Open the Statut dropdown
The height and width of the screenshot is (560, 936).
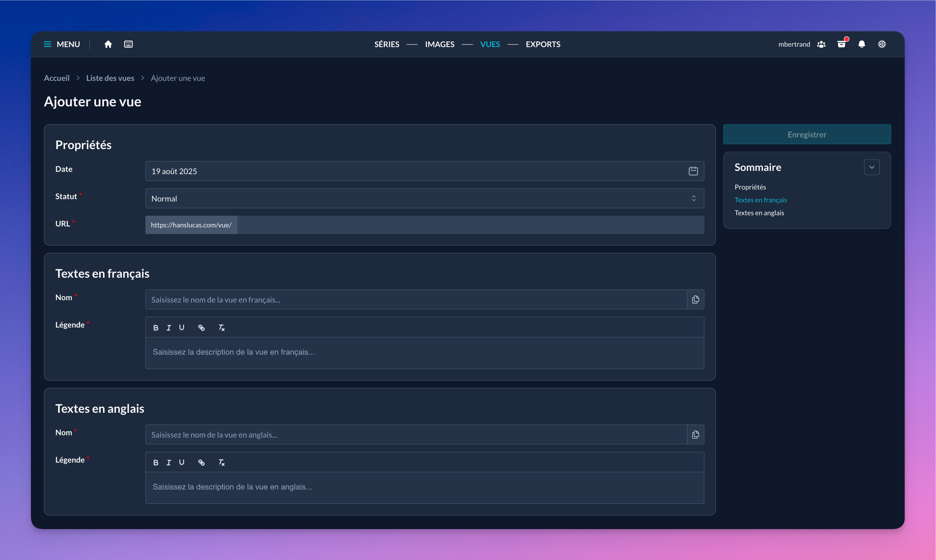(x=425, y=199)
